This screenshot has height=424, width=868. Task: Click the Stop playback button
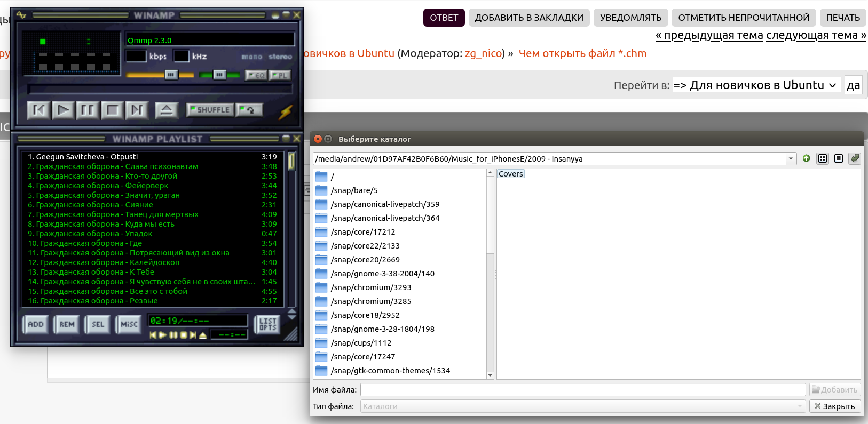[x=112, y=110]
